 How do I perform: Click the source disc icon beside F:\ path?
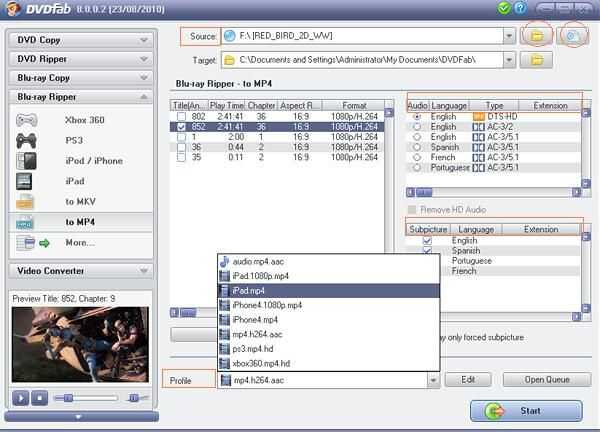[x=229, y=36]
